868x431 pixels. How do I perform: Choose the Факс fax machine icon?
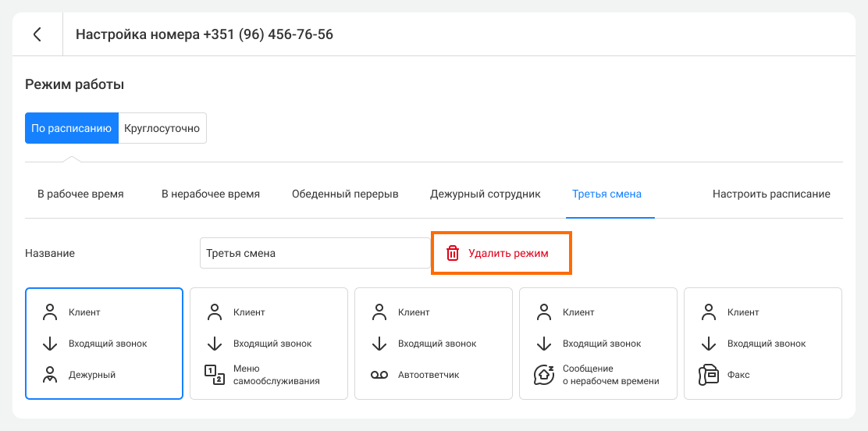click(709, 375)
